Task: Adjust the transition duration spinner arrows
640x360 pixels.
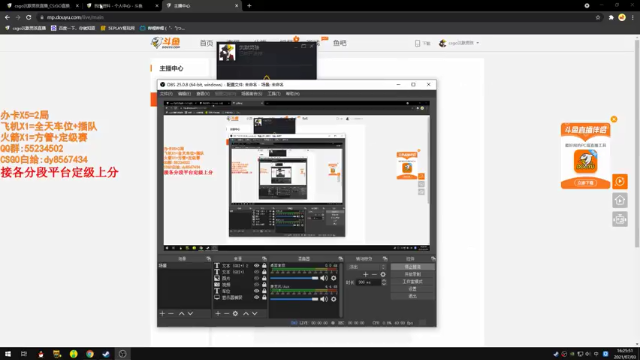Action: tap(384, 282)
